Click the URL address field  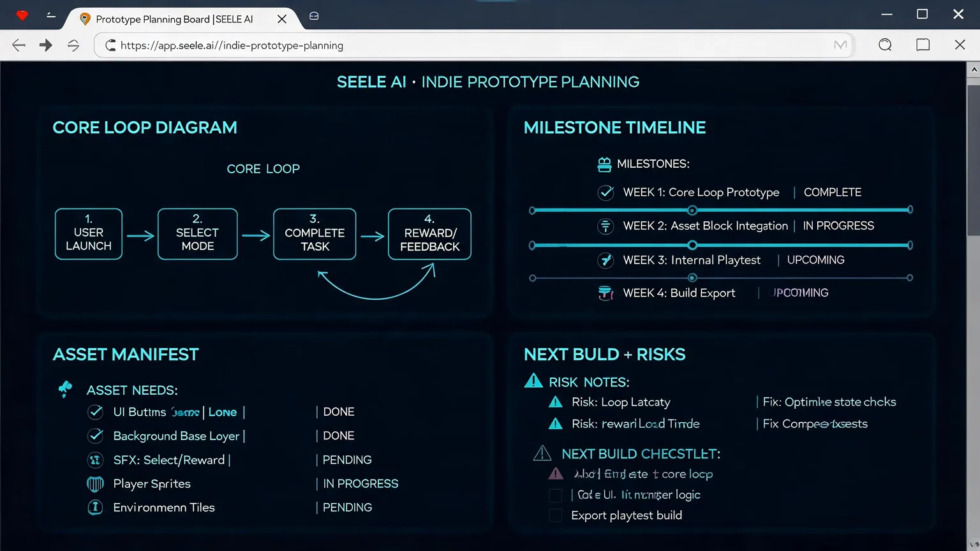(473, 45)
